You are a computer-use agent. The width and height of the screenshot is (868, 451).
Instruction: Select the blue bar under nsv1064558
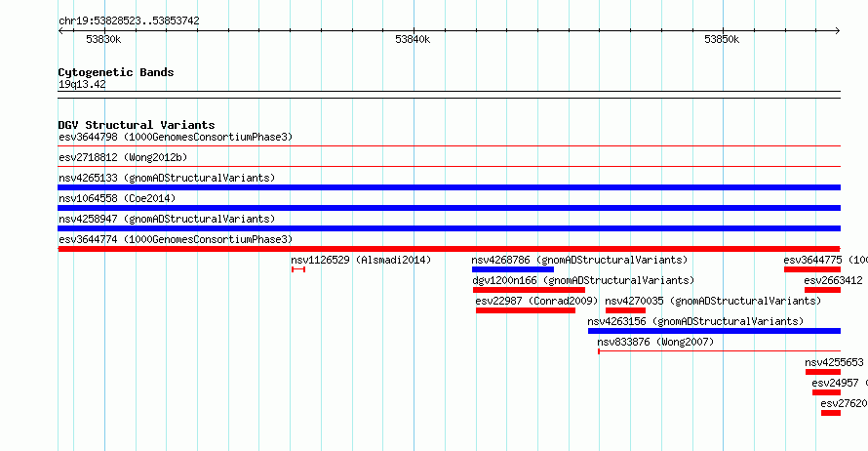pyautogui.click(x=449, y=208)
